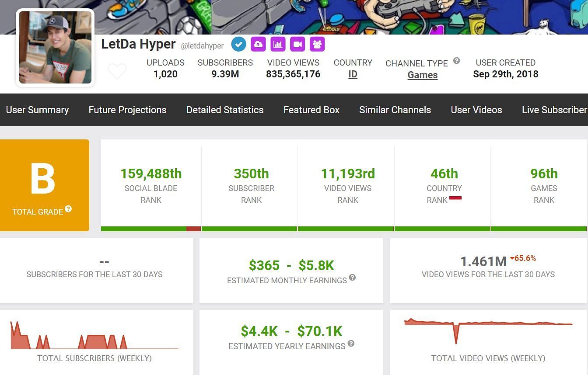
Task: Click the Total Grade help question mark
Action: pos(68,209)
